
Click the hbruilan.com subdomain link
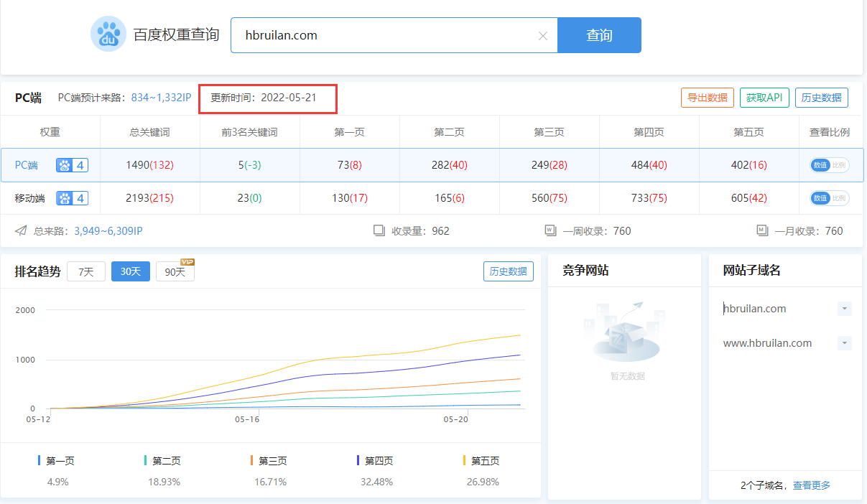pyautogui.click(x=755, y=309)
